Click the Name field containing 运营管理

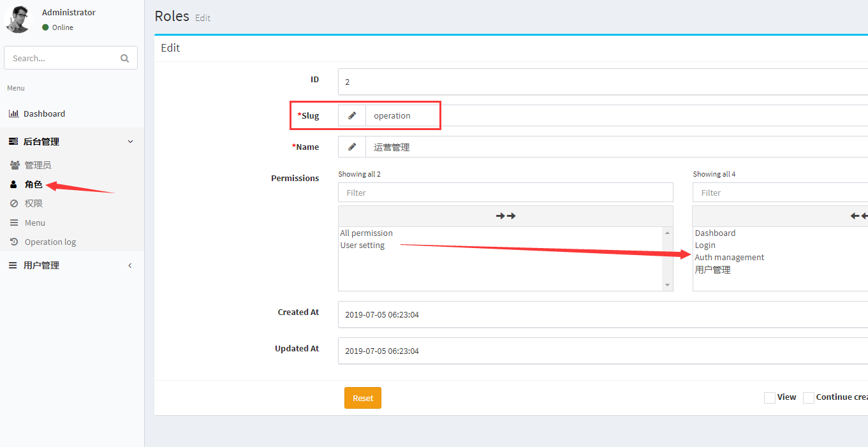617,147
